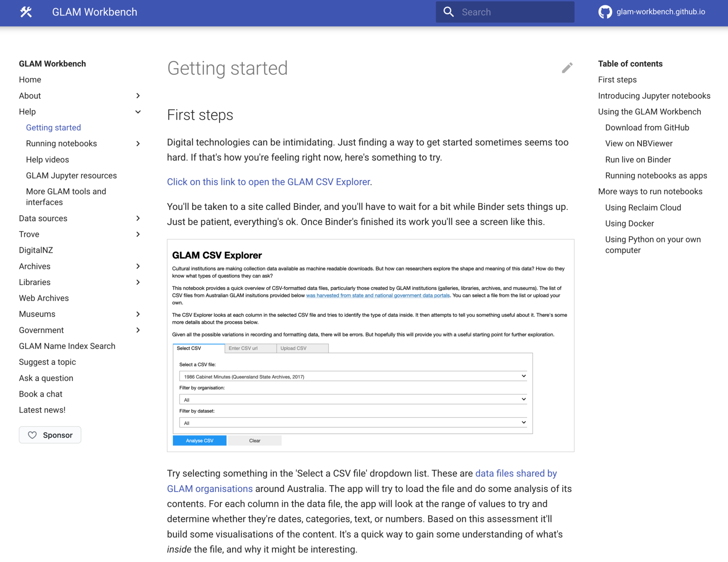Expand the Libraries section chevron
The height and width of the screenshot is (562, 728).
pos(138,282)
